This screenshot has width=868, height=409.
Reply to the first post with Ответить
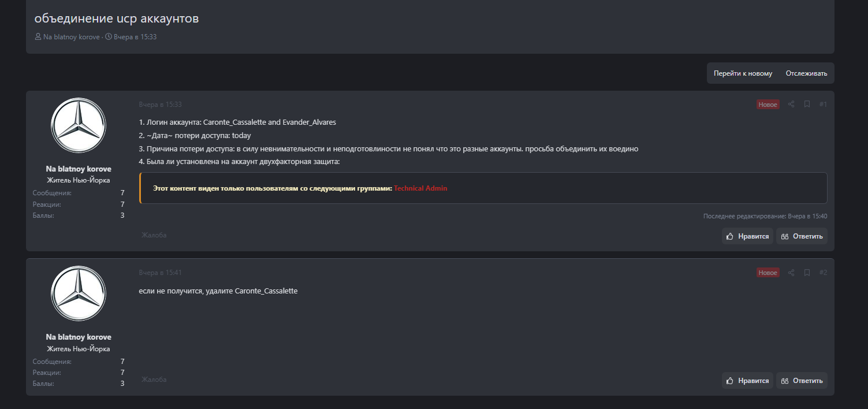pyautogui.click(x=802, y=236)
